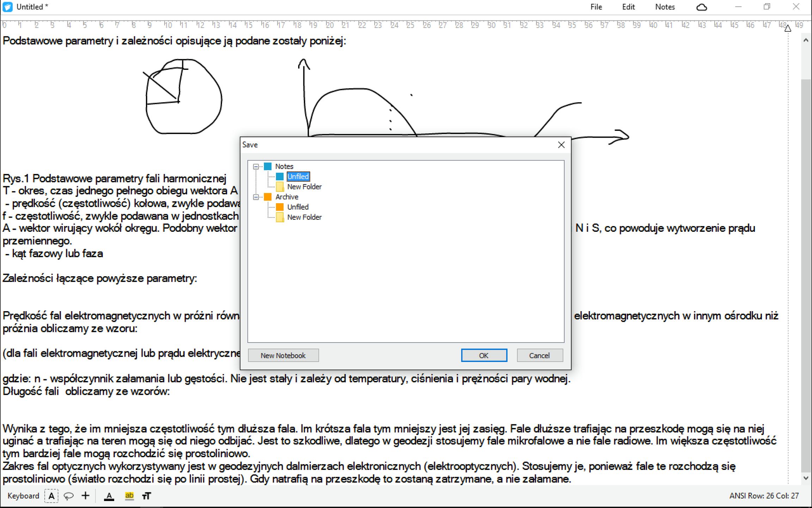Open the Notes menu
812x508 pixels.
665,7
